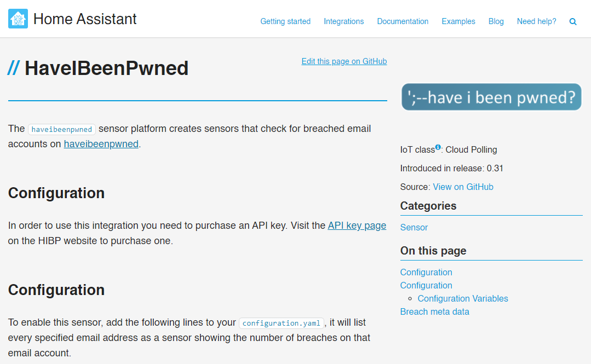Visit the Blog from the top menu
Viewport: 591px width, 364px height.
(x=496, y=21)
